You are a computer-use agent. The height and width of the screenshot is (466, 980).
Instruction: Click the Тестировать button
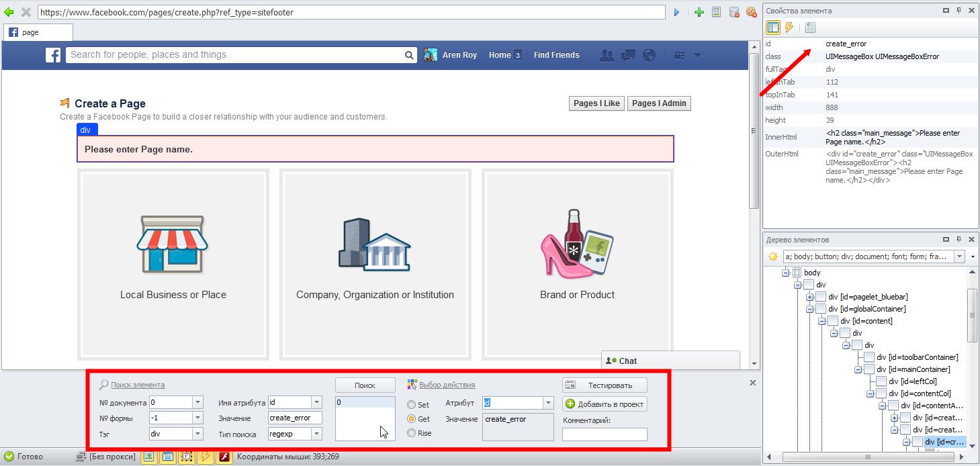[605, 385]
